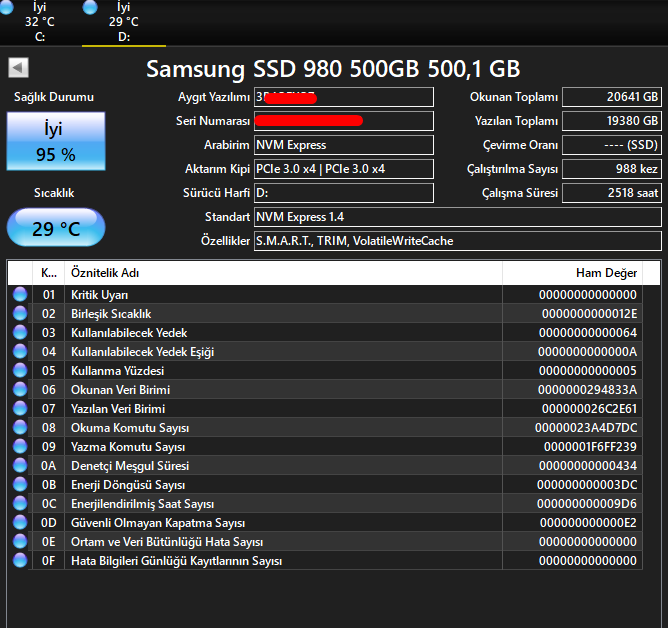Select the Denetçi Meşgul Süresi attribute name
This screenshot has width=668, height=628.
[x=130, y=466]
